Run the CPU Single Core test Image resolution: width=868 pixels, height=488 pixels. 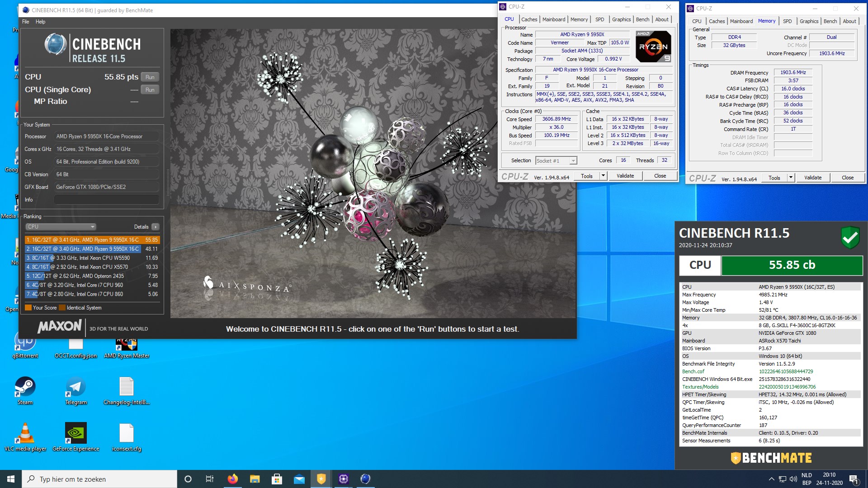[x=150, y=90]
